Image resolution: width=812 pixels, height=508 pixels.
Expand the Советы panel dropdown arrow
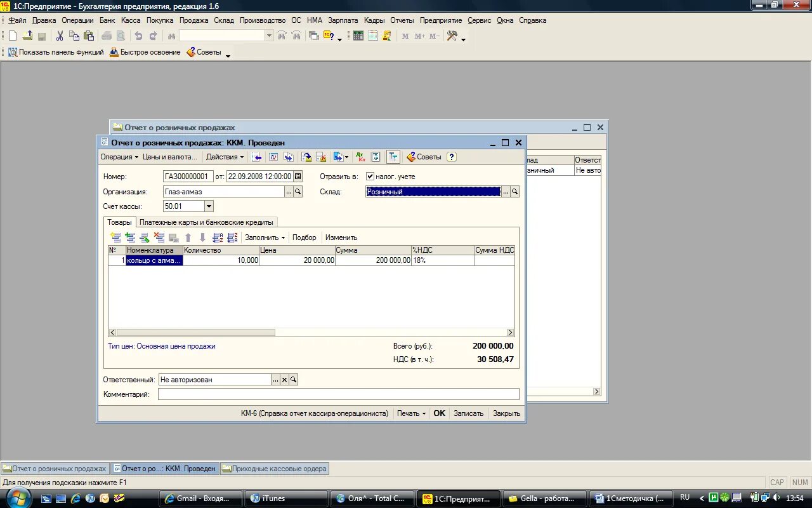point(228,55)
